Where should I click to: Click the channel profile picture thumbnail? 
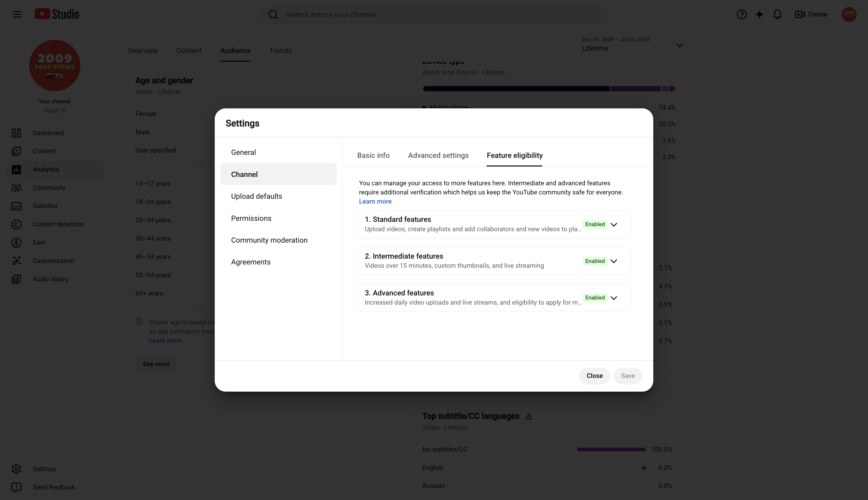(x=55, y=65)
